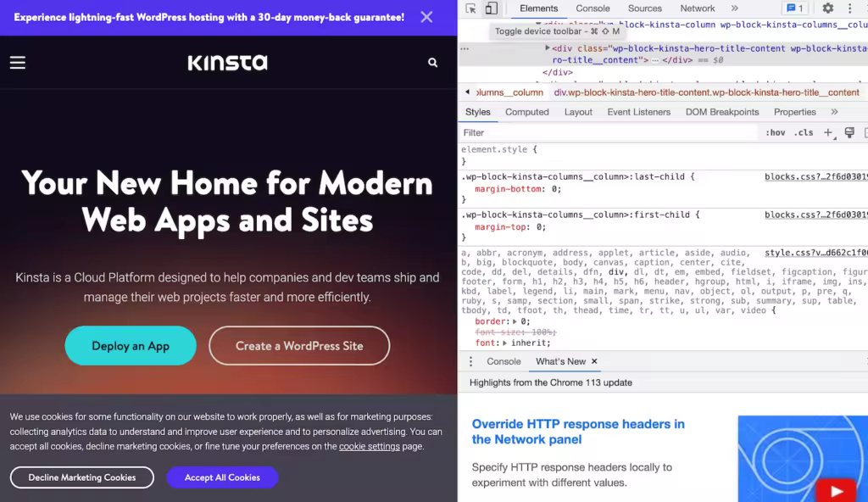868x502 pixels.
Task: Select the Styles subtab
Action: pos(478,112)
